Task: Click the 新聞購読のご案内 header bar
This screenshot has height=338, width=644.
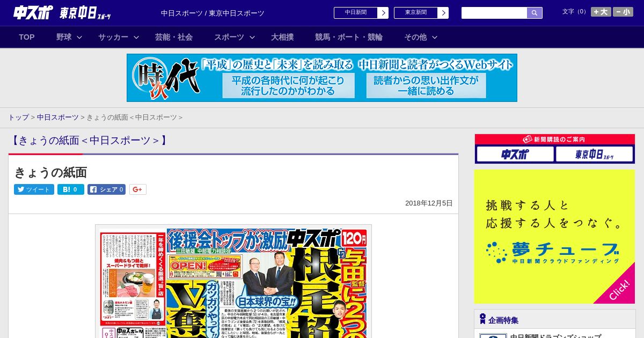Action: (x=555, y=139)
